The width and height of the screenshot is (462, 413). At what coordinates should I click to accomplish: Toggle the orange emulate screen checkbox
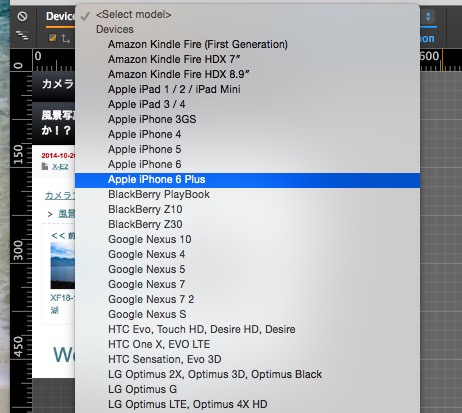coord(52,38)
